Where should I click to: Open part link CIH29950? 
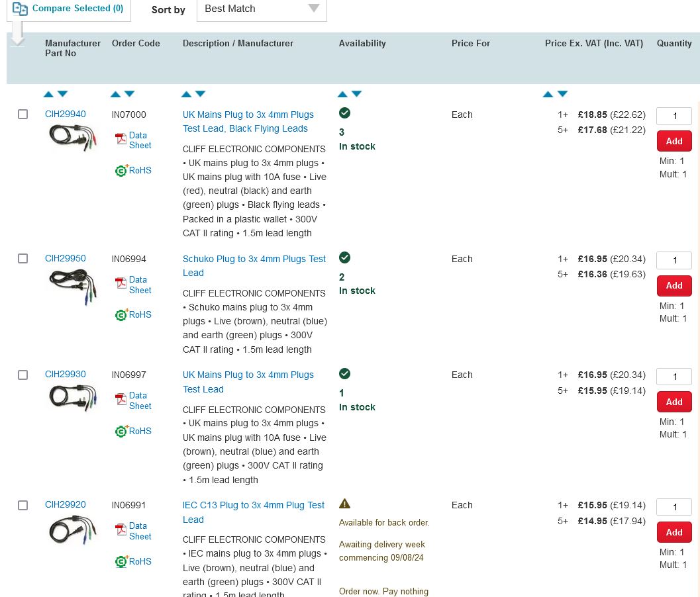coord(65,258)
